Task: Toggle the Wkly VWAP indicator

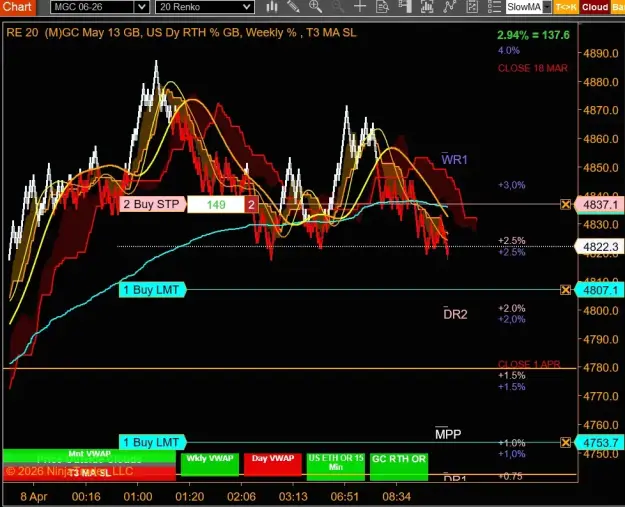Action: point(210,464)
